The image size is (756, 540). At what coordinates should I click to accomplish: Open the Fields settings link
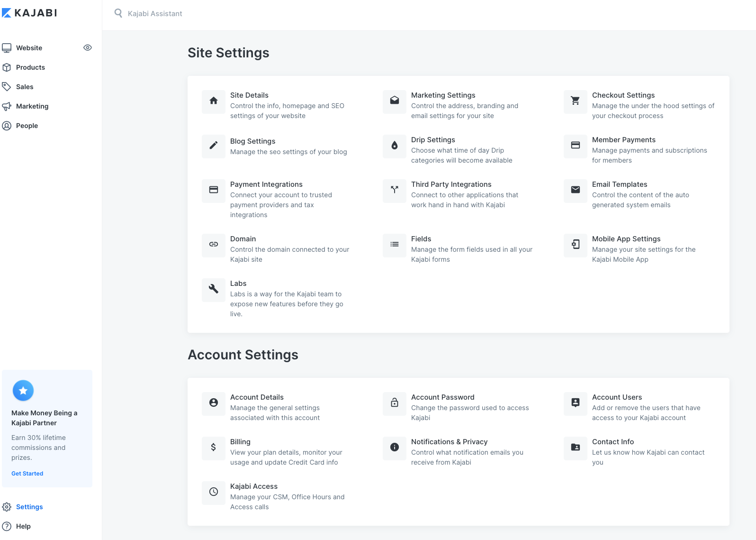421,239
